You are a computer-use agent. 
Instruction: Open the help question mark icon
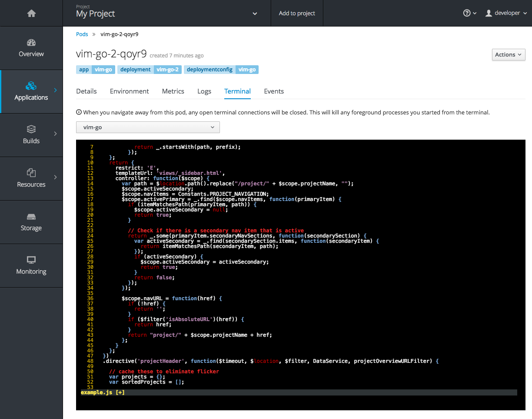click(x=467, y=13)
